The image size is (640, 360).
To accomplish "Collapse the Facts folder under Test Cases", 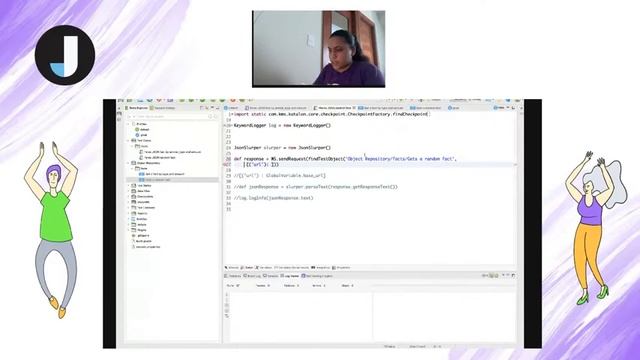I will click(x=132, y=146).
